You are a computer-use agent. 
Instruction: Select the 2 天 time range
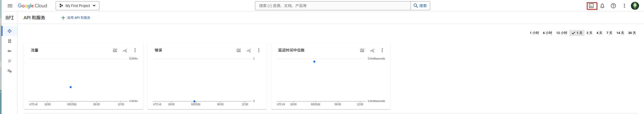tap(589, 33)
